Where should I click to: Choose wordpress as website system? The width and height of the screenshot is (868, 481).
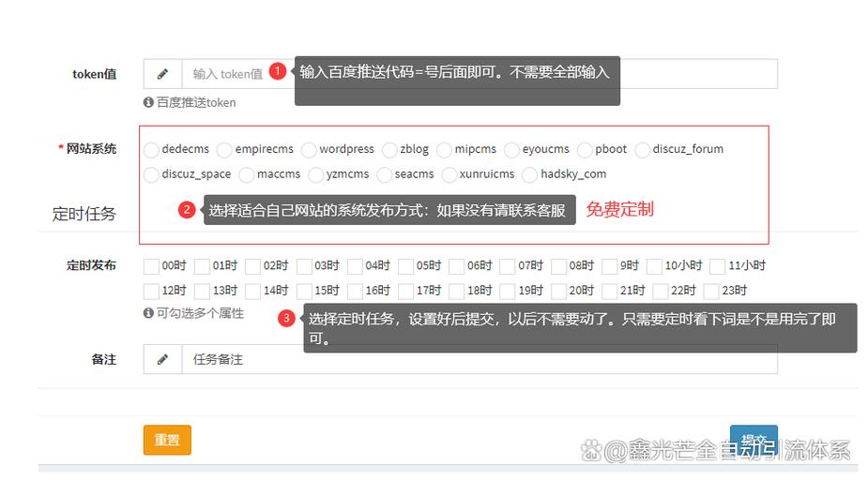[x=309, y=150]
